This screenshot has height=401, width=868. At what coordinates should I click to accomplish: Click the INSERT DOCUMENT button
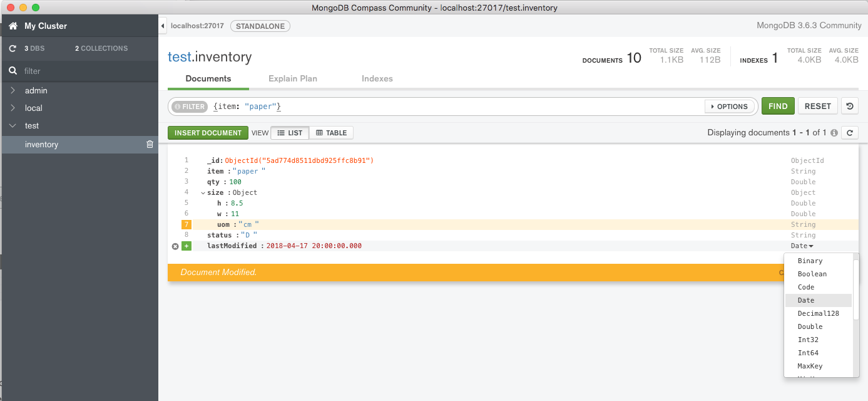click(208, 132)
